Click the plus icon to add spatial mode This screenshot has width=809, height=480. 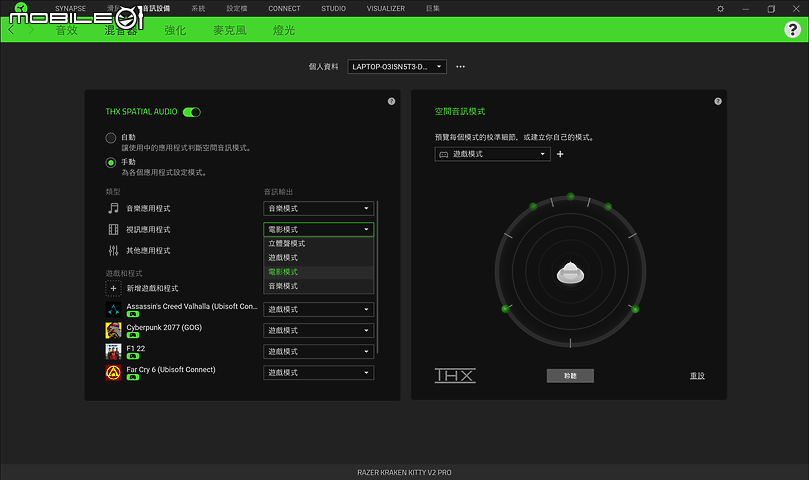pos(560,154)
